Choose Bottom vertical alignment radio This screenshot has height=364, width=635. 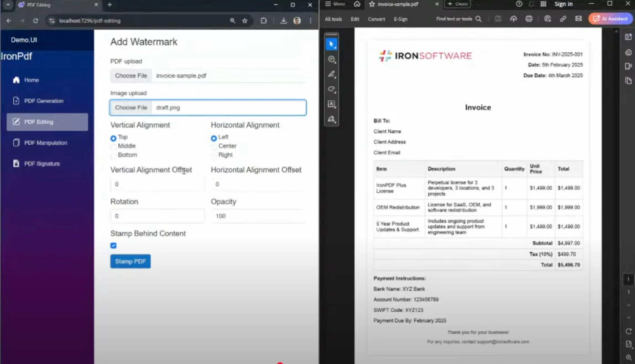[x=113, y=156]
